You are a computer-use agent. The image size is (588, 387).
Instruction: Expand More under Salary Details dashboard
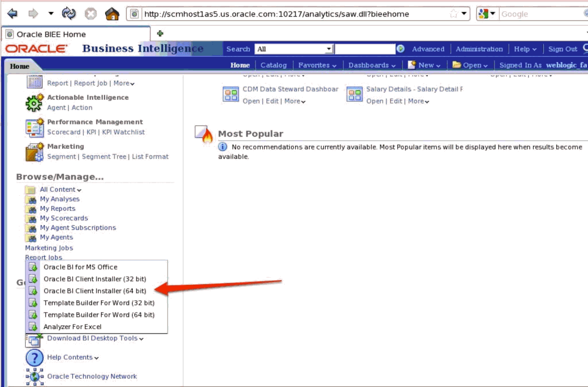click(x=419, y=101)
